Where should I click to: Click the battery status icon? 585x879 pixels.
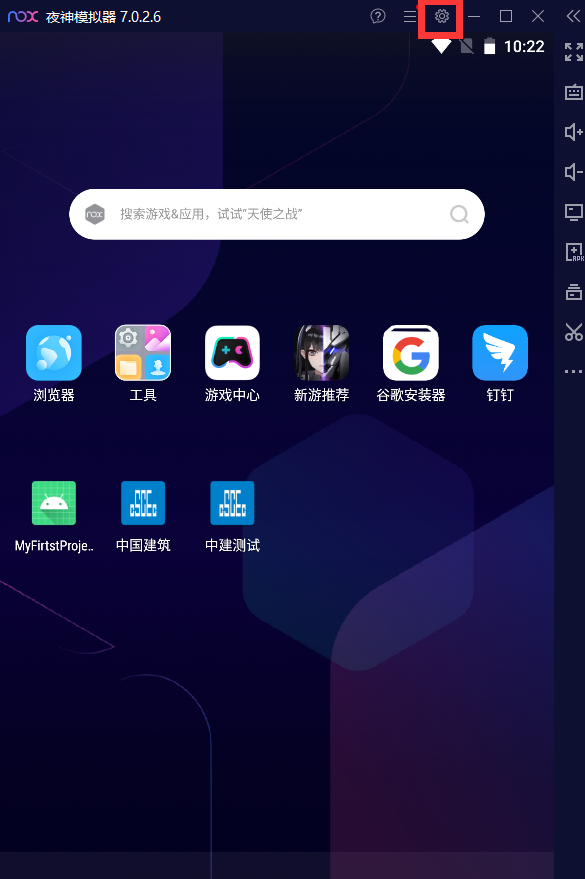489,46
